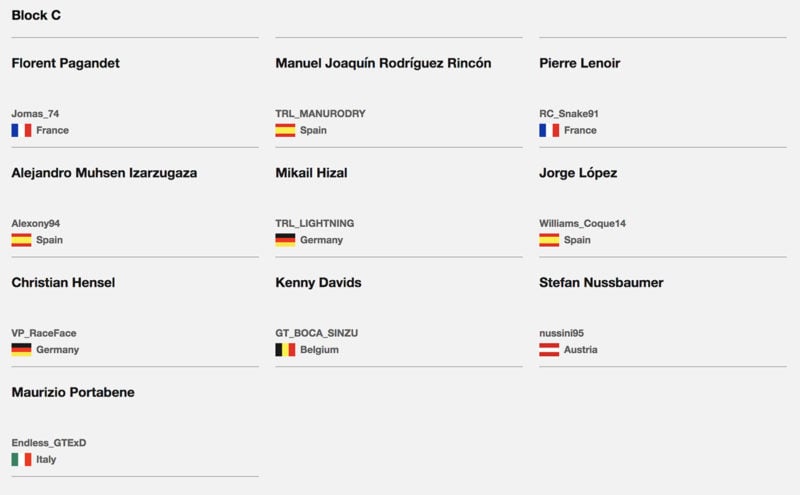This screenshot has height=495, width=800.
Task: Select Manuel Joaquín Rodríguez Rincón's name
Action: pyautogui.click(x=383, y=63)
